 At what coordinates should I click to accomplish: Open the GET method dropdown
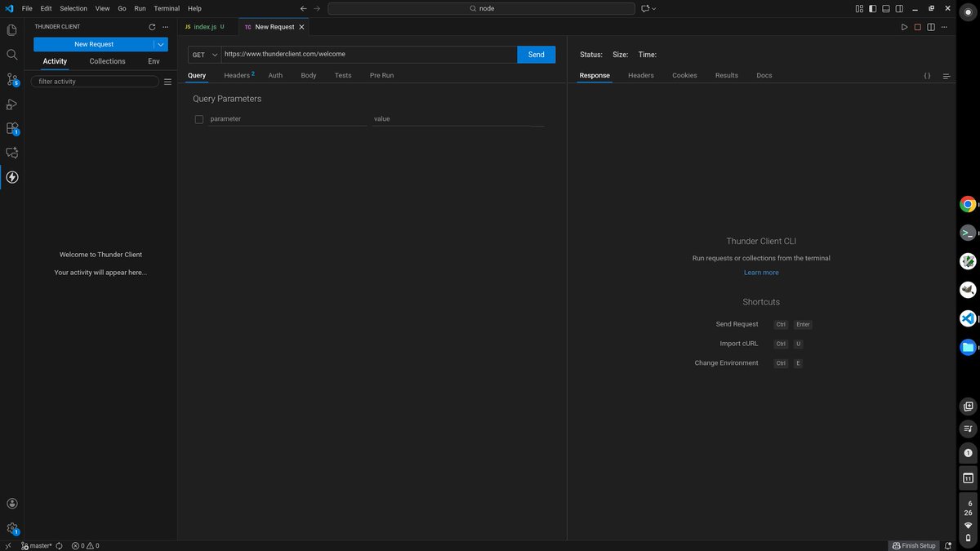point(204,55)
